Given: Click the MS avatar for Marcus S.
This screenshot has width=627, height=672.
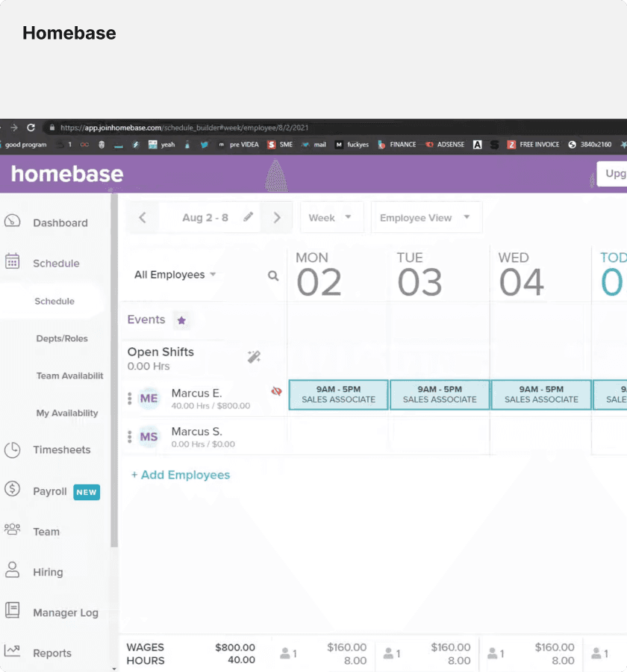Looking at the screenshot, I should [149, 436].
